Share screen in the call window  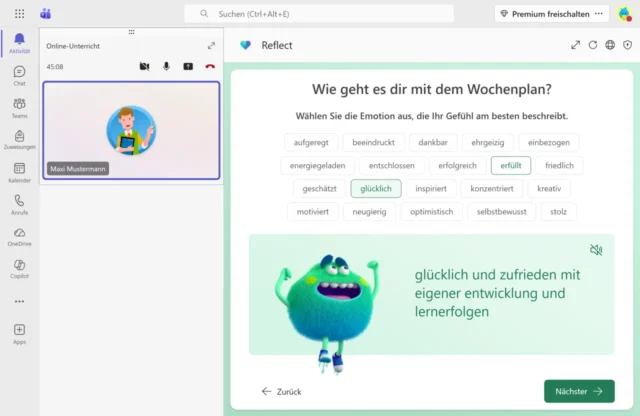tap(188, 67)
